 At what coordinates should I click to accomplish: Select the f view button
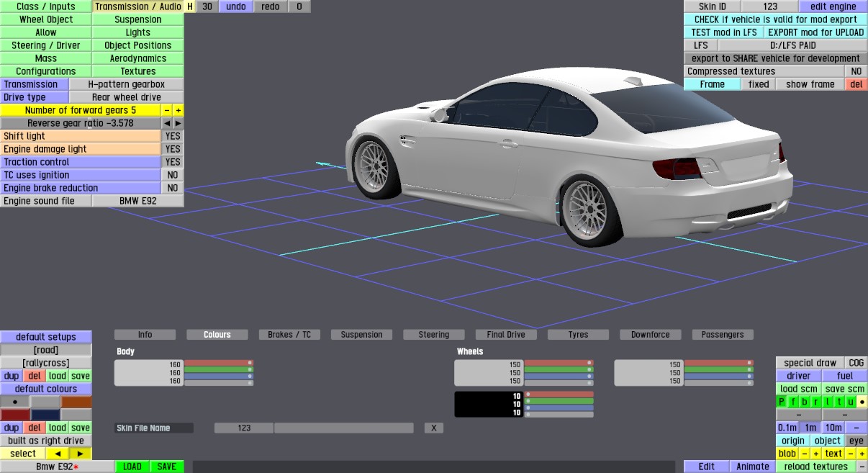pos(794,402)
